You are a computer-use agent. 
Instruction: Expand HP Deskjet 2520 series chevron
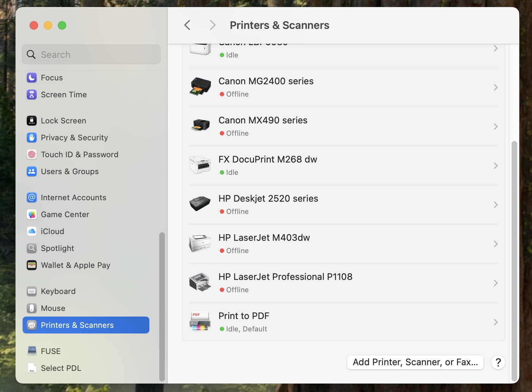point(496,205)
